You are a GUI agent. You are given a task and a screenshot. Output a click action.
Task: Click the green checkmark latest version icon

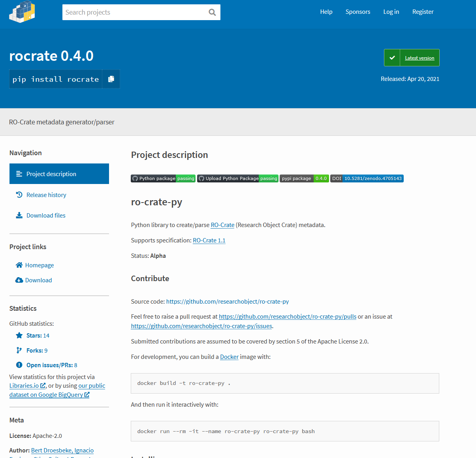(x=392, y=58)
